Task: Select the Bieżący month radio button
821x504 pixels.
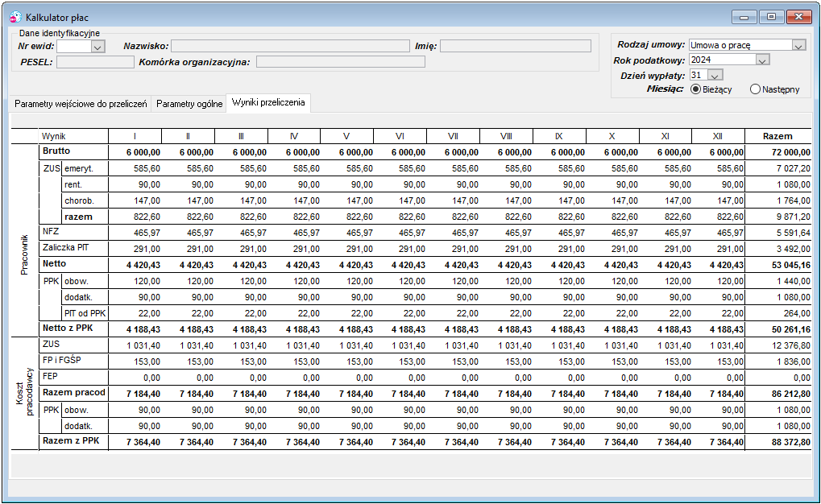Action: point(695,89)
